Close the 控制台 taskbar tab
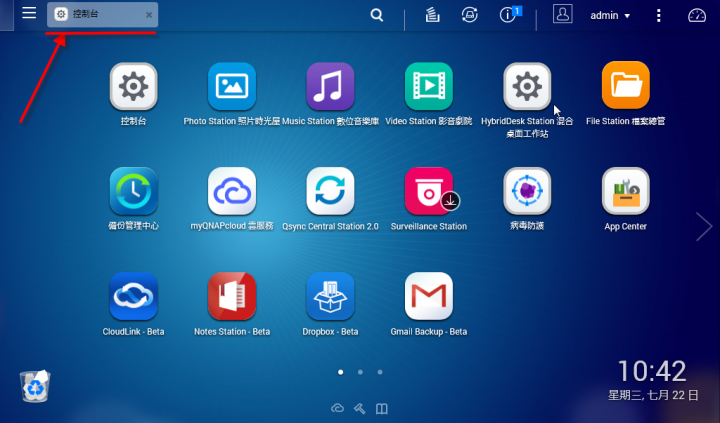Screen dimensions: 720x423 click(x=149, y=15)
